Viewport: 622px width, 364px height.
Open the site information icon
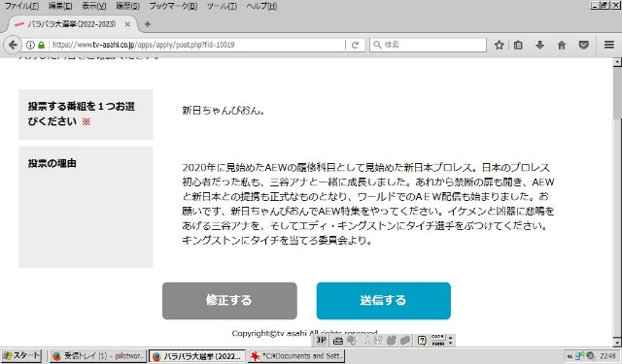pyautogui.click(x=30, y=46)
